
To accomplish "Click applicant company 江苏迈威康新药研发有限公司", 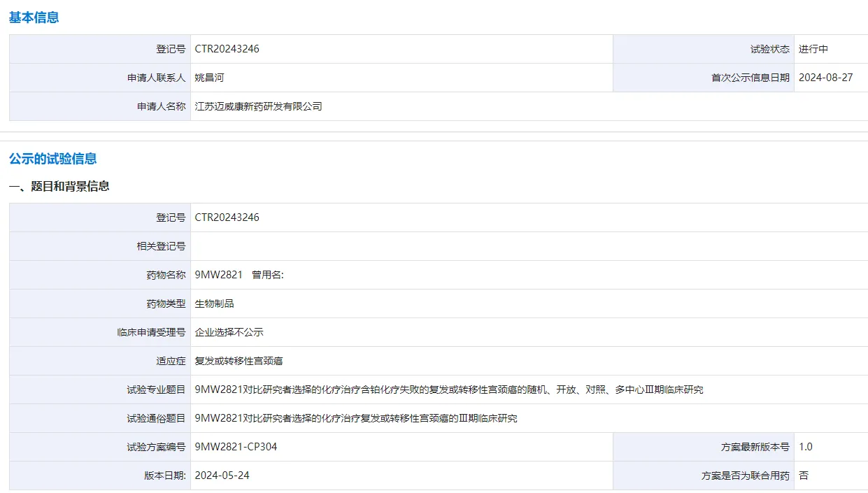I will point(258,106).
